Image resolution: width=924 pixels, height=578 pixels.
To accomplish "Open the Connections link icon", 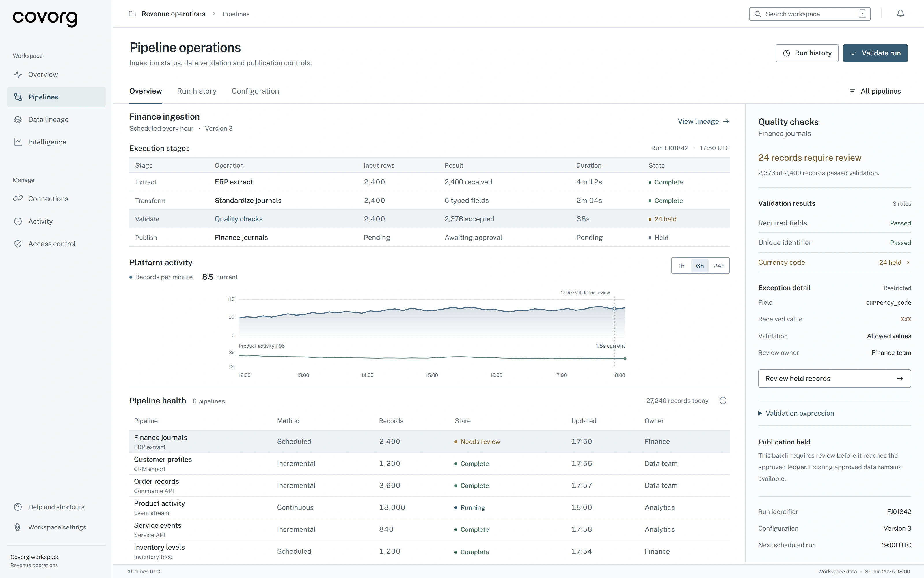I will [18, 199].
